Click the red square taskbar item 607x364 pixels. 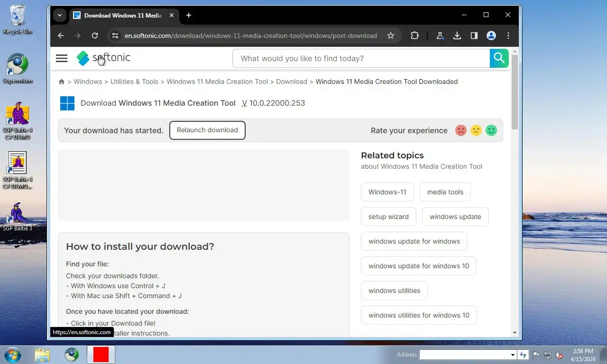[101, 355]
